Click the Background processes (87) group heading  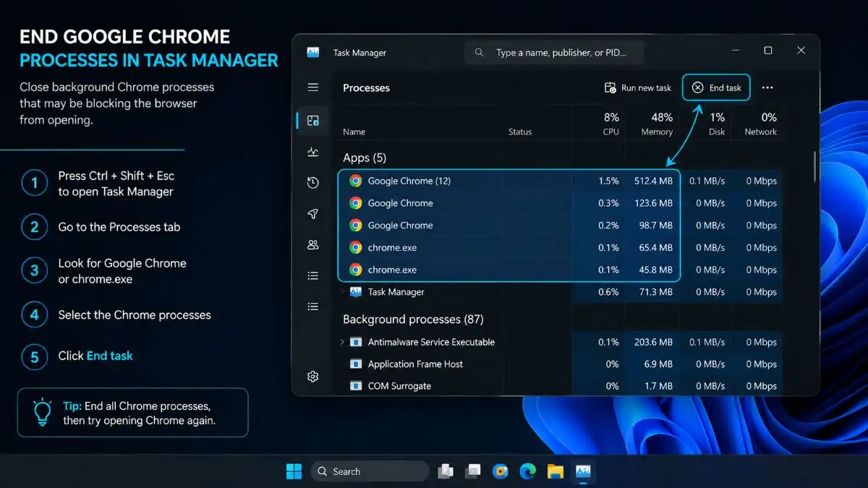413,319
